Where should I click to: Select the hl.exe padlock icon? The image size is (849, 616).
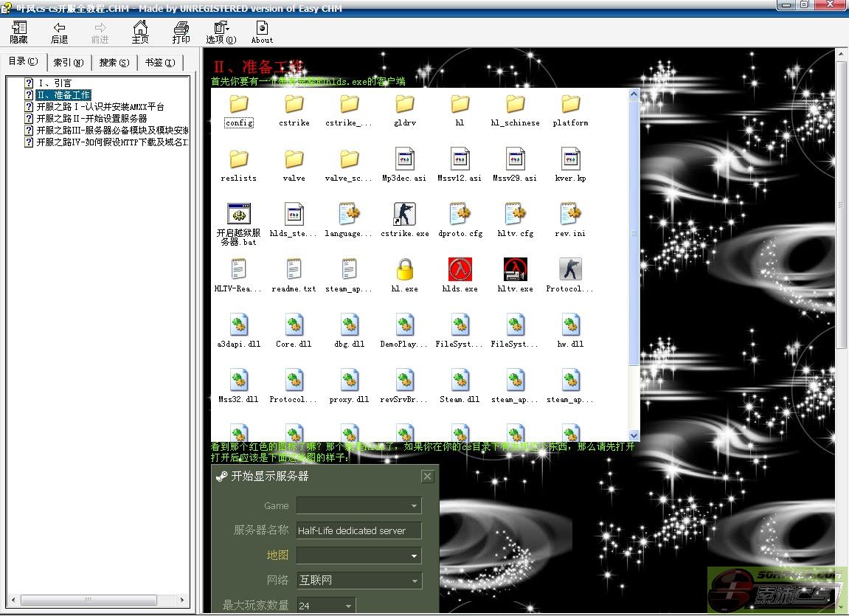[x=404, y=270]
